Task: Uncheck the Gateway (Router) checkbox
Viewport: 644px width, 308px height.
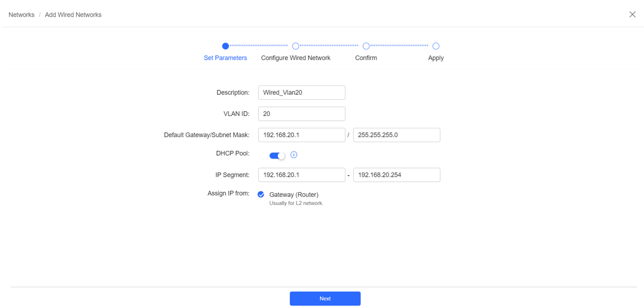Action: [260, 194]
